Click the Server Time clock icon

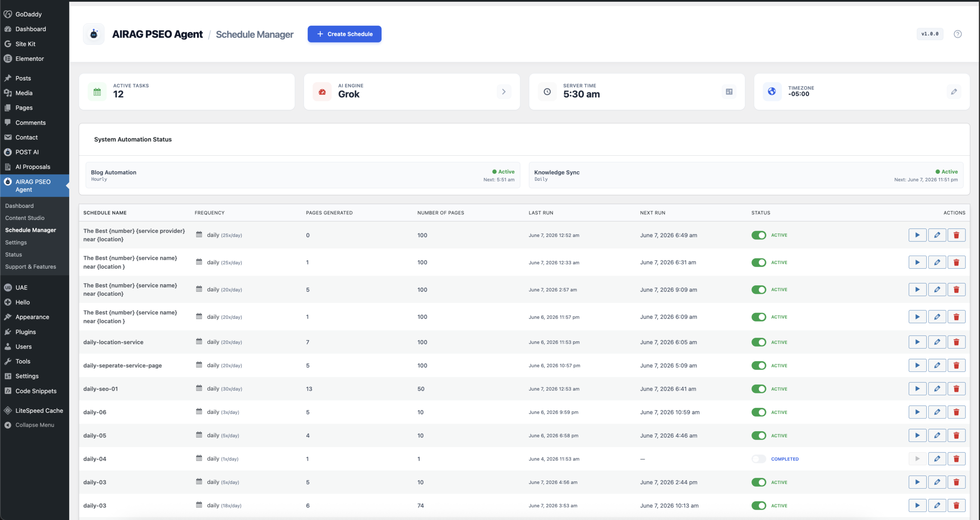(x=547, y=92)
